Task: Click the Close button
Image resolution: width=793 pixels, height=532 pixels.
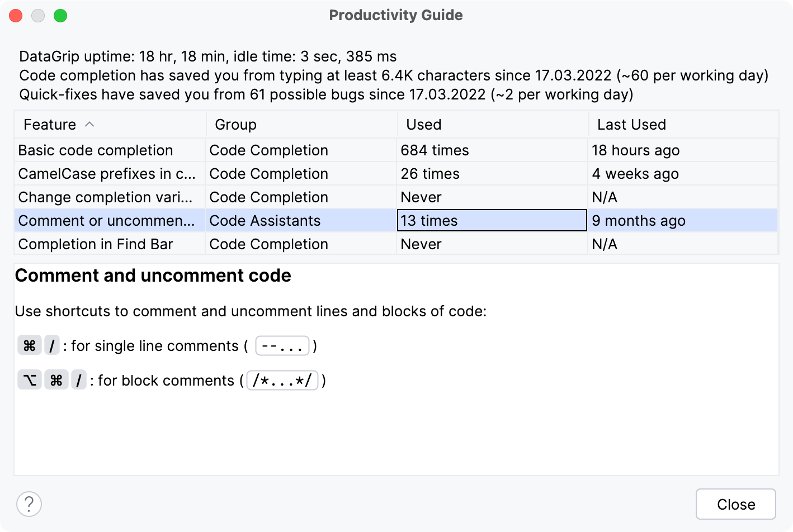Action: [735, 503]
